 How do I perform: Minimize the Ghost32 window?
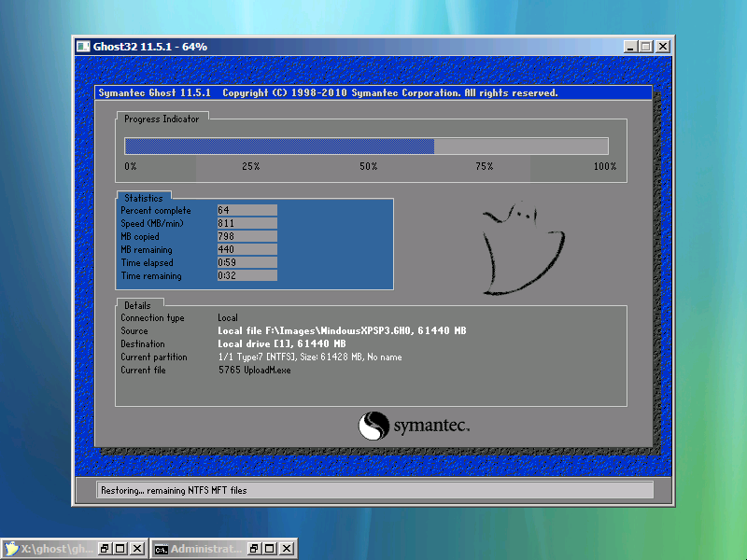(x=630, y=46)
